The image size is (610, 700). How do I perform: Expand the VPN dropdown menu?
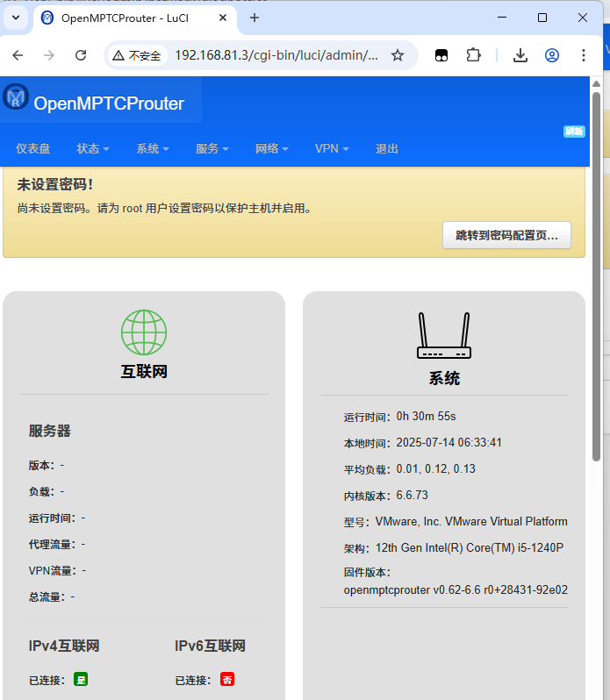click(x=332, y=148)
